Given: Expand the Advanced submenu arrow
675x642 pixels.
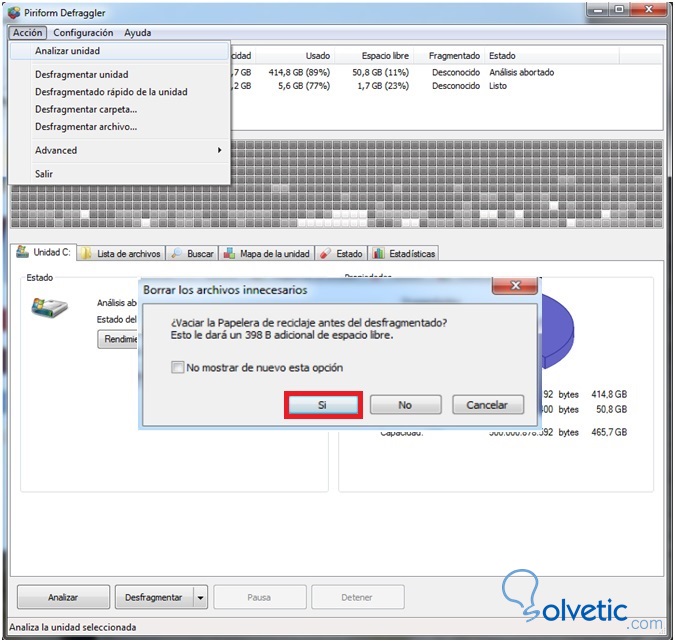Looking at the screenshot, I should 220,150.
